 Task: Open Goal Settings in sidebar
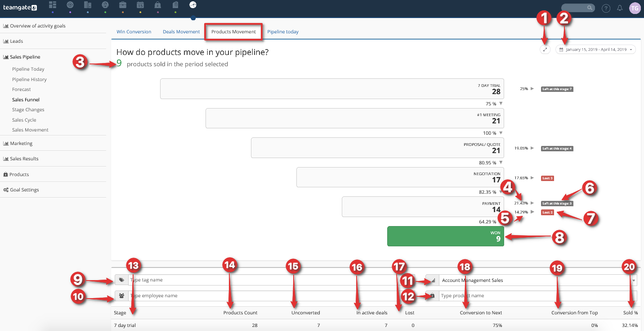[21, 190]
